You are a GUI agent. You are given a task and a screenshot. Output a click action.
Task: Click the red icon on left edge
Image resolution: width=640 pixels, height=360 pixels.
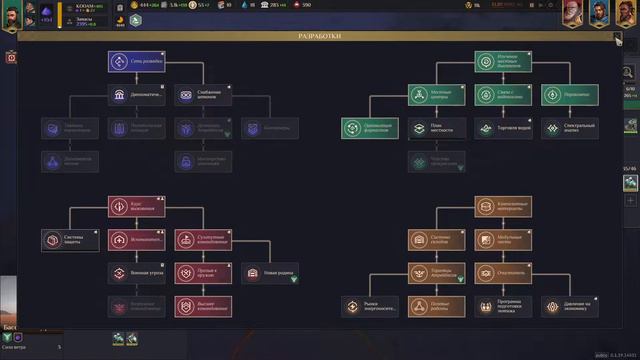[11, 58]
